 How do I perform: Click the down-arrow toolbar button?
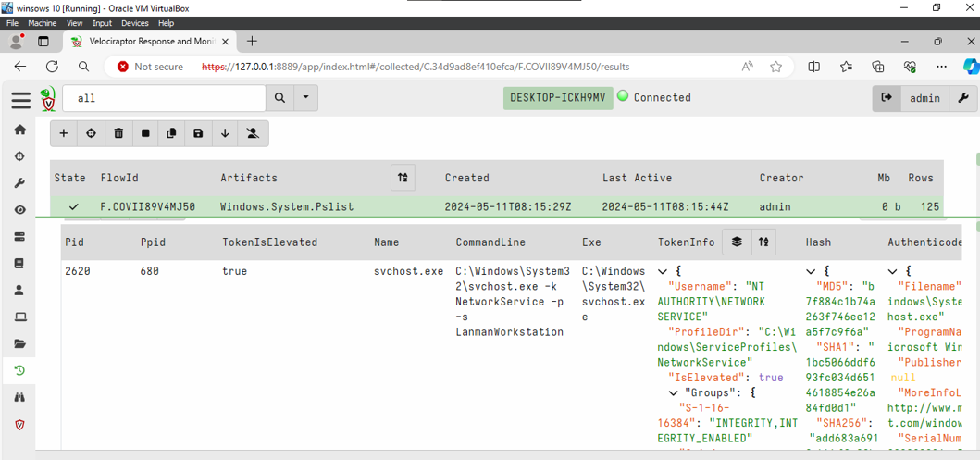pos(225,133)
